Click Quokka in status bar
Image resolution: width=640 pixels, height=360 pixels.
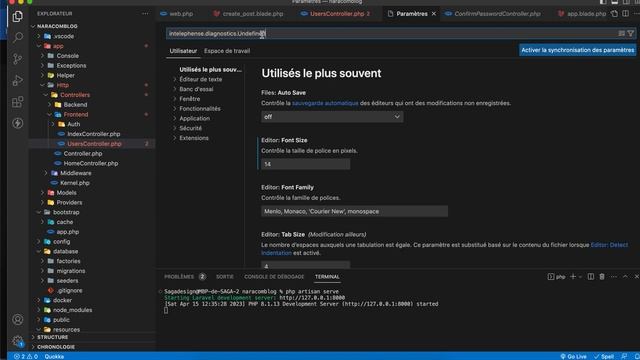tap(54, 356)
